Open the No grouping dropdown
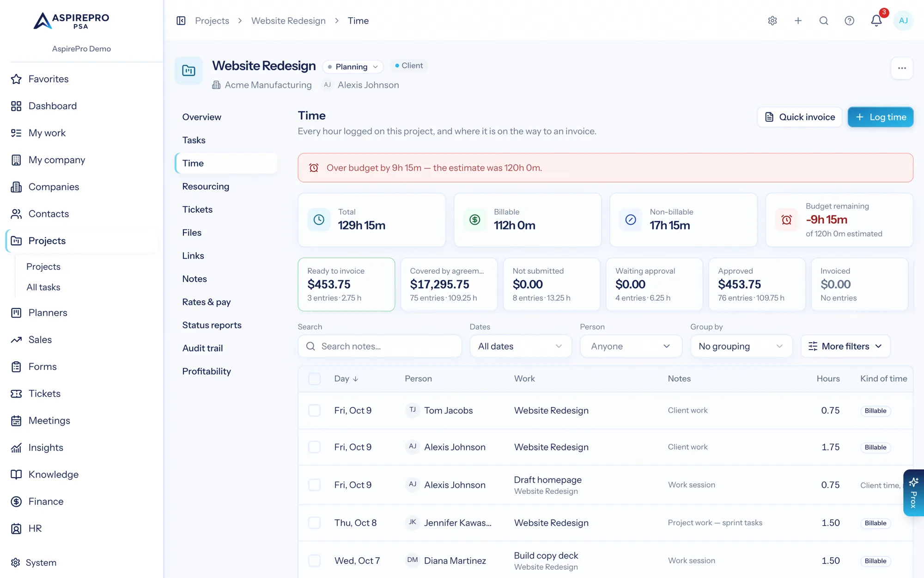The height and width of the screenshot is (578, 924). [x=741, y=346]
